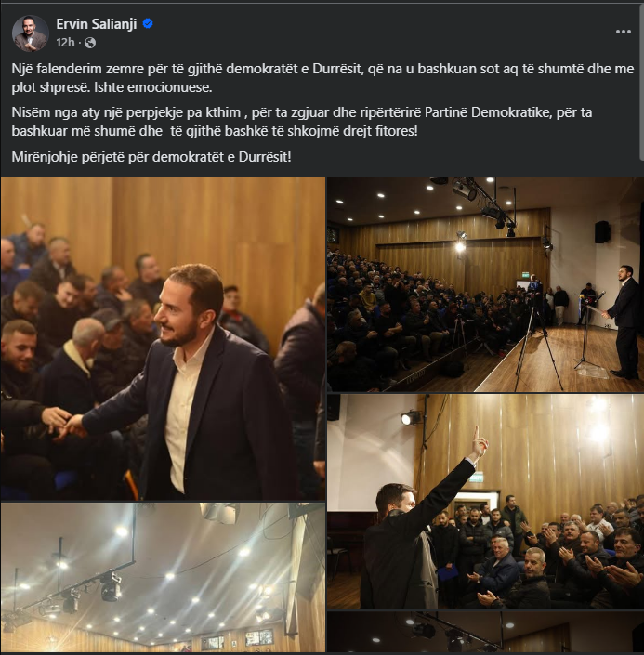This screenshot has height=655, width=644.
Task: Click the public globe audience icon
Action: [90, 43]
